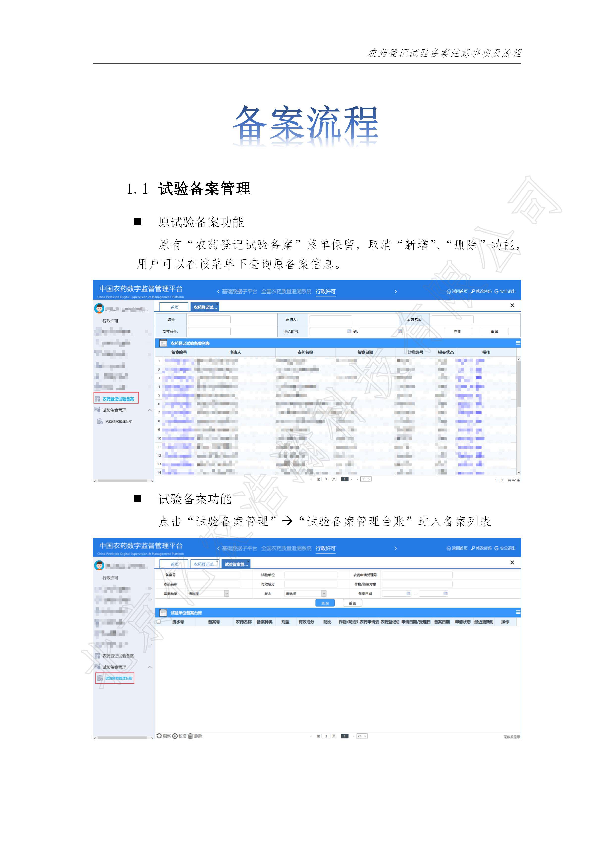Click sidebar horizontal scrollbar in 农药登记试验备案列表 screenshot

coord(122,481)
